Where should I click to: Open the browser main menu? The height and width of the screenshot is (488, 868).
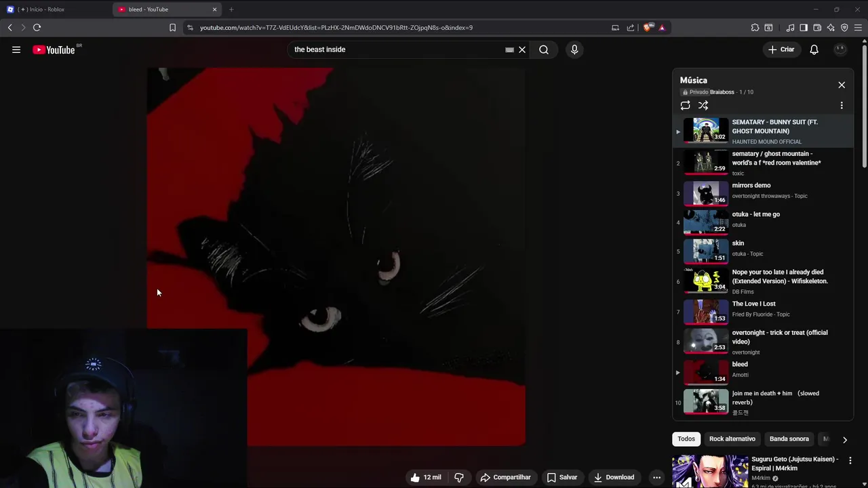pyautogui.click(x=858, y=28)
